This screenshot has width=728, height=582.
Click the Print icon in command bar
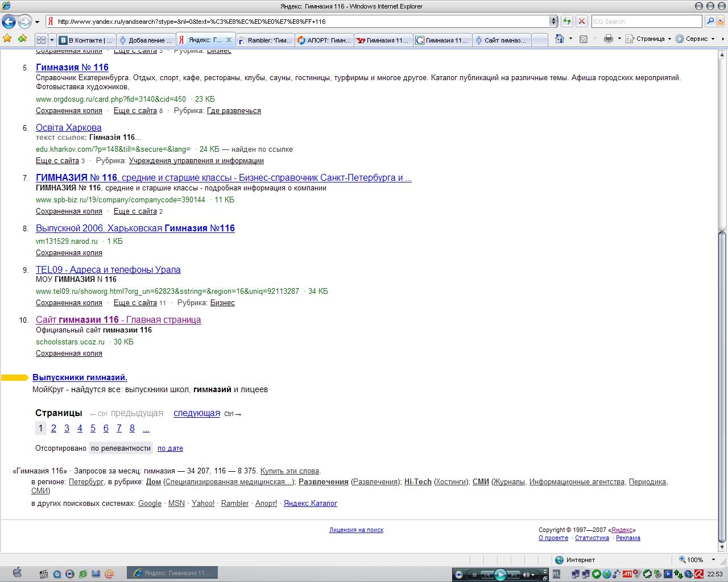pyautogui.click(x=608, y=39)
